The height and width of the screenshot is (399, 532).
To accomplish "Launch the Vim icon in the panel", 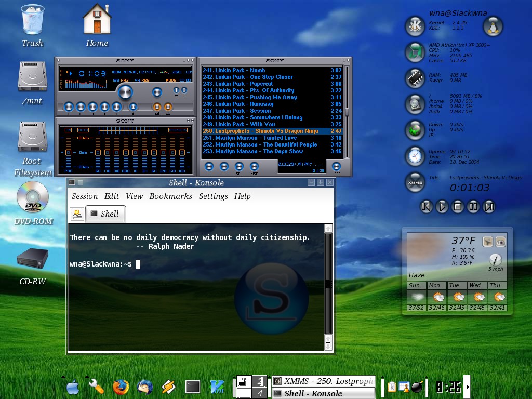I will [x=217, y=387].
